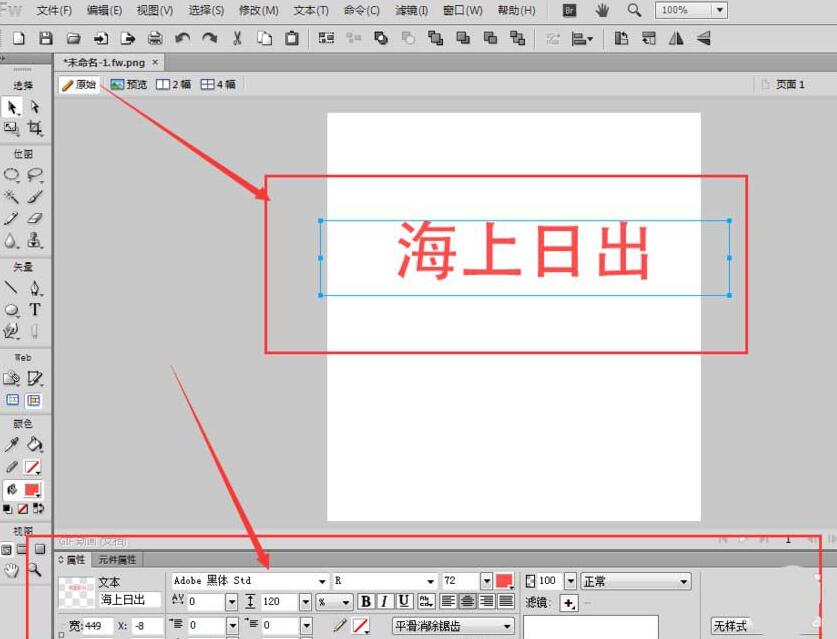
Task: Open the 滤镜 menu
Action: click(412, 10)
